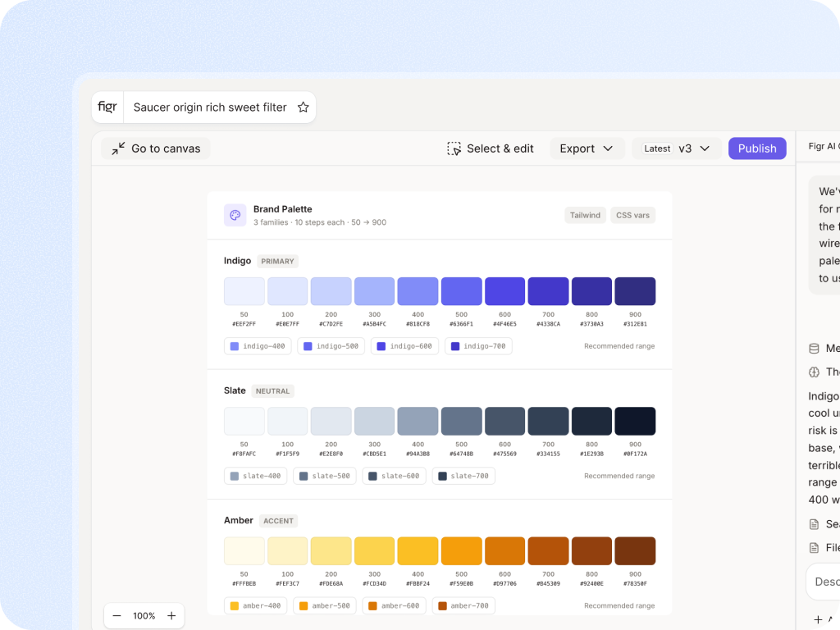Image resolution: width=840 pixels, height=630 pixels.
Task: Click the indigo-400 chip
Action: 258,346
